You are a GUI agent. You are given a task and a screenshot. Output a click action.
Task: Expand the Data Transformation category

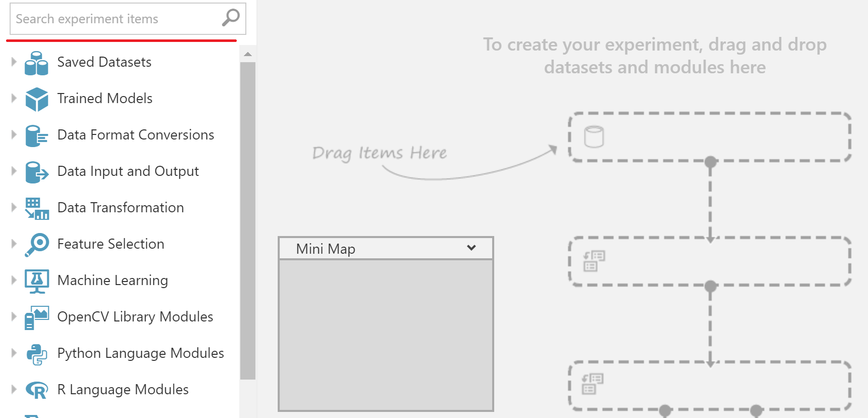coord(14,207)
